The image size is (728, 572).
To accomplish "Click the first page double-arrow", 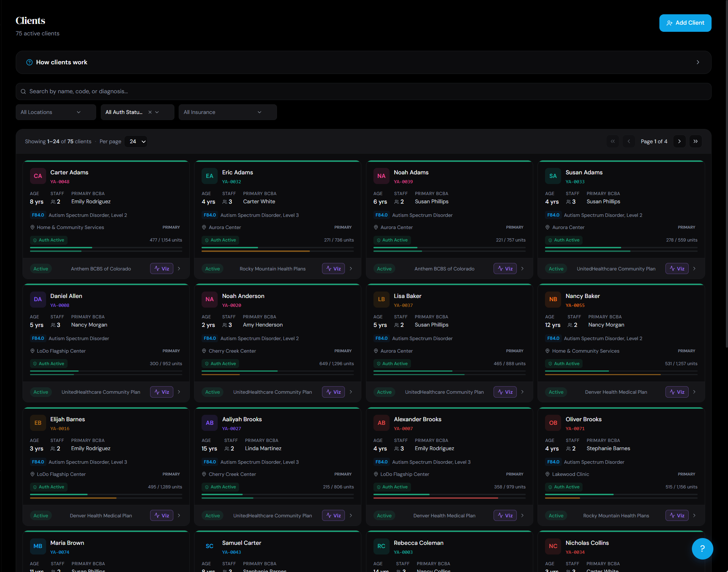I will 613,141.
